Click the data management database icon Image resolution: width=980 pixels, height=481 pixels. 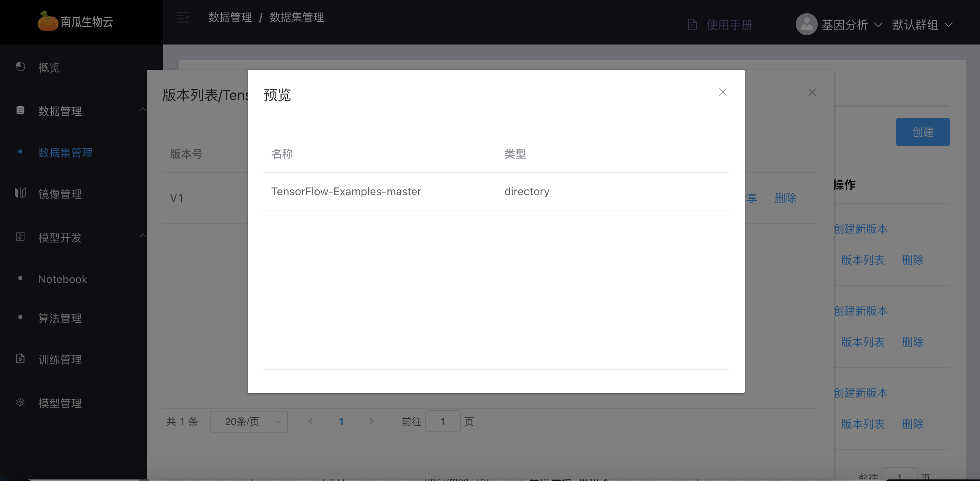20,110
